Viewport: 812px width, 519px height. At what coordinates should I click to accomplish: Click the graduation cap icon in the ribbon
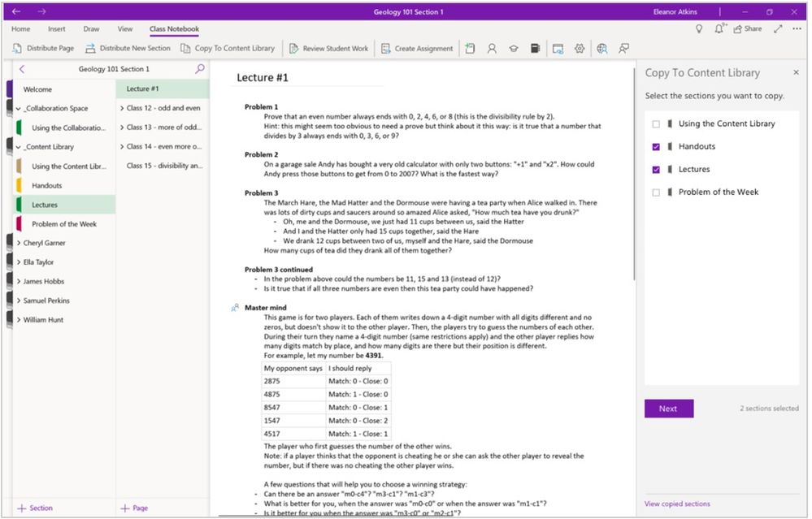pos(513,48)
